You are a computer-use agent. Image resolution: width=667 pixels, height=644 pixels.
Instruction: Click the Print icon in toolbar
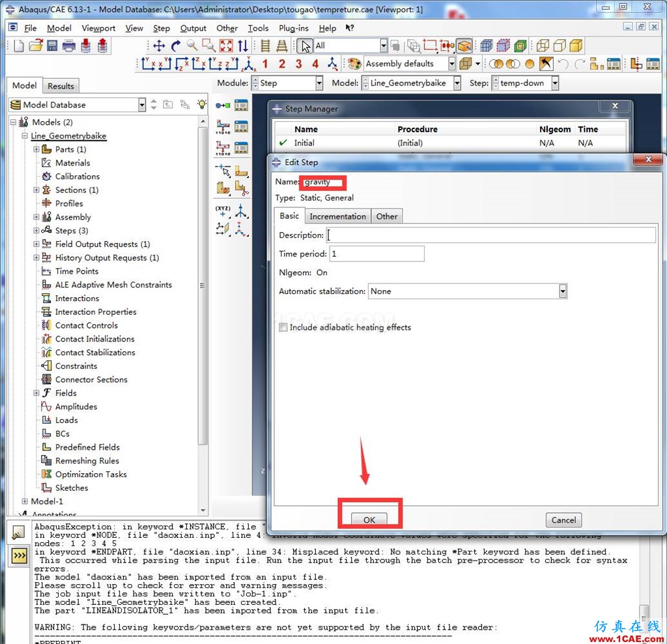coord(68,46)
